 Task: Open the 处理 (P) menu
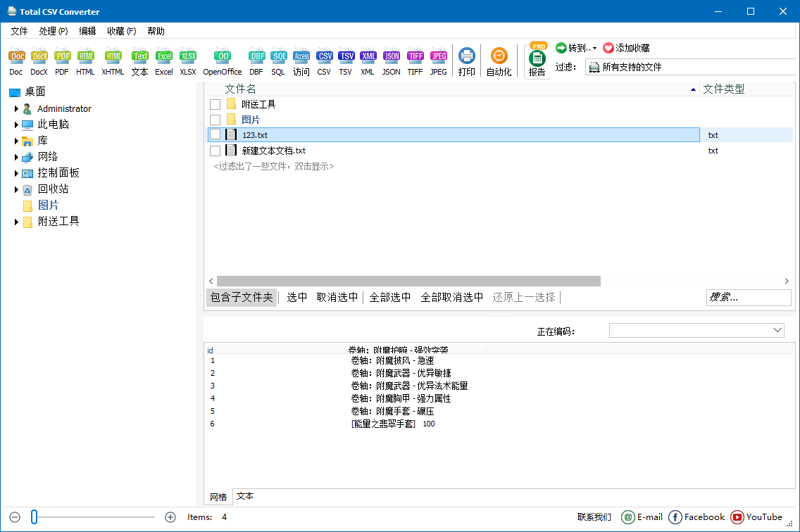[54, 31]
